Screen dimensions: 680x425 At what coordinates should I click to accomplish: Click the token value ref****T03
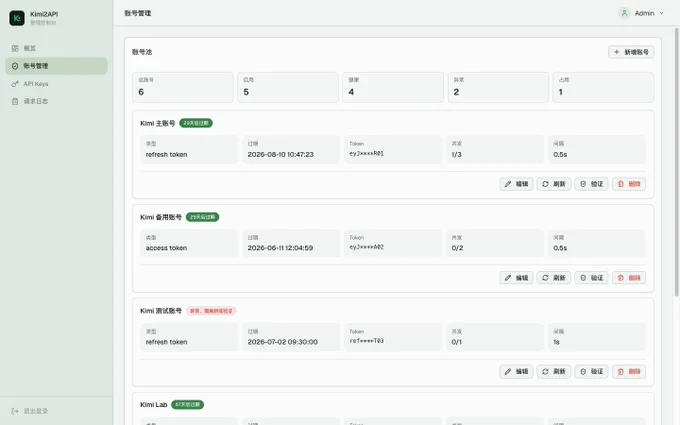pyautogui.click(x=366, y=341)
